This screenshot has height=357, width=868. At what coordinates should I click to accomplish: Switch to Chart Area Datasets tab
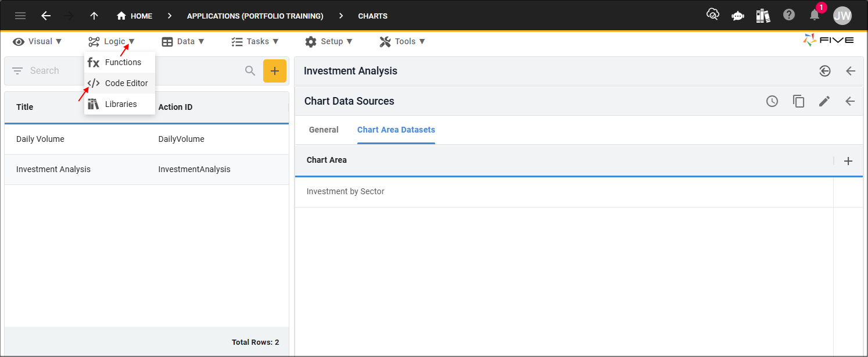pyautogui.click(x=396, y=130)
